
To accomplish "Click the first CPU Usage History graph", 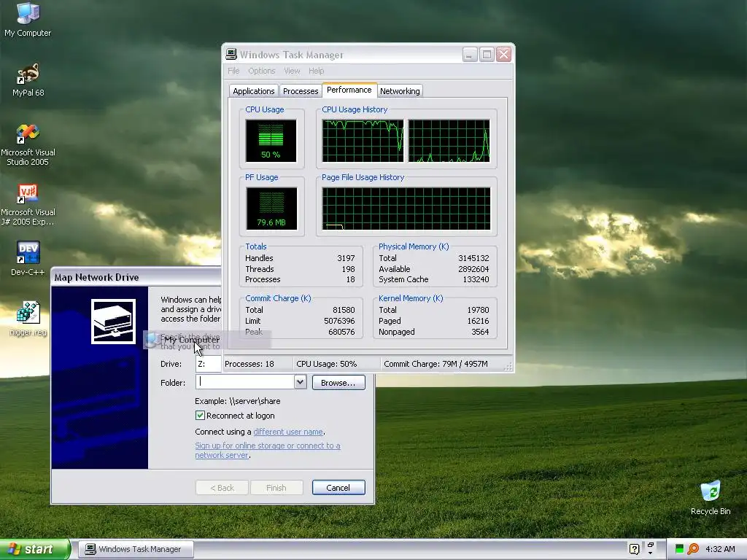I will tap(363, 141).
